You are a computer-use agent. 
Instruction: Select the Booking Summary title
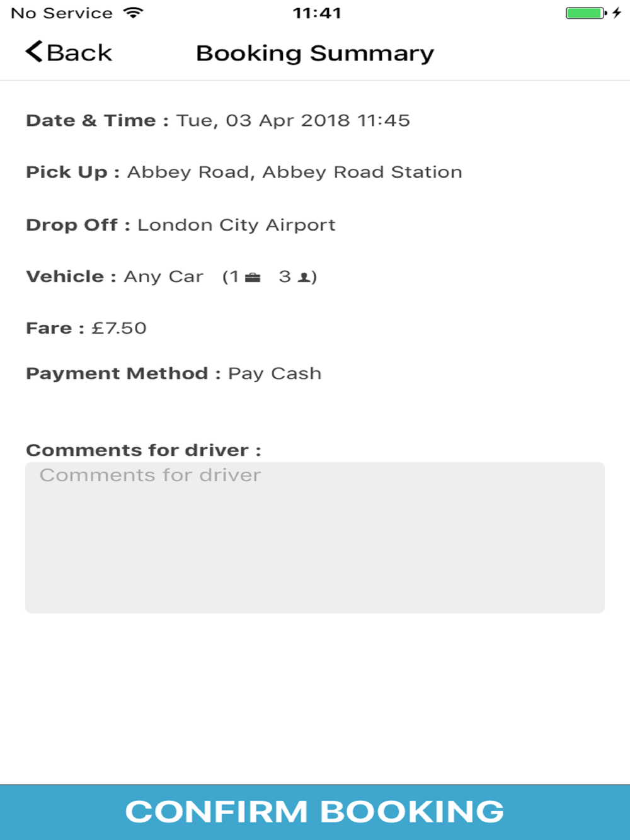tap(315, 54)
